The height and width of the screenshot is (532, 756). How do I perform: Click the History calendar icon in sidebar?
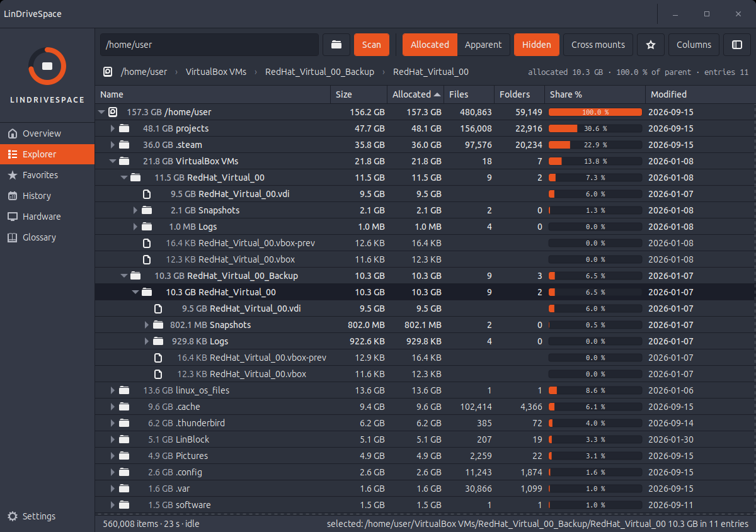point(12,196)
